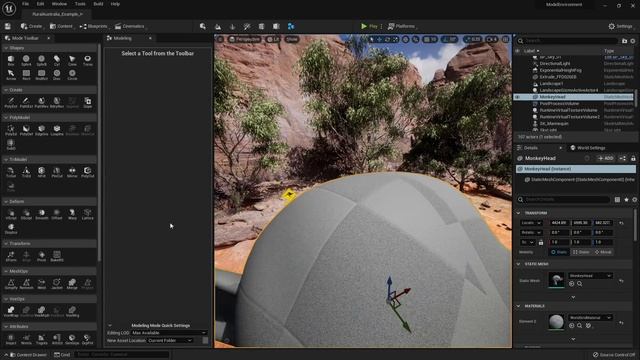Select the Pivot transform tool
This screenshot has height=360, width=640.
click(42, 256)
